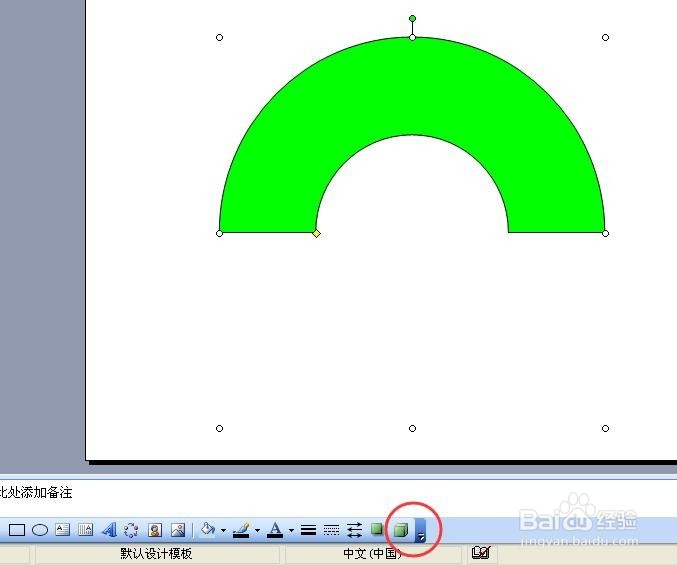Select the Oval drawing tool

(40, 530)
